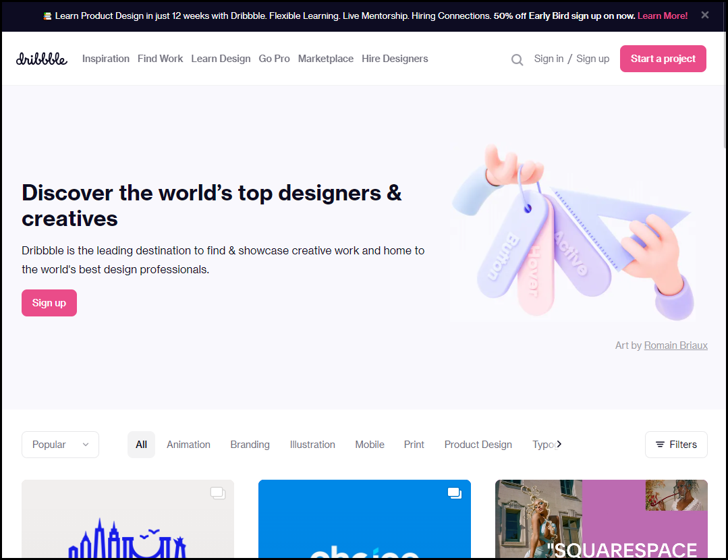Expand the Popular dropdown chevron
Image resolution: width=728 pixels, height=560 pixels.
85,445
